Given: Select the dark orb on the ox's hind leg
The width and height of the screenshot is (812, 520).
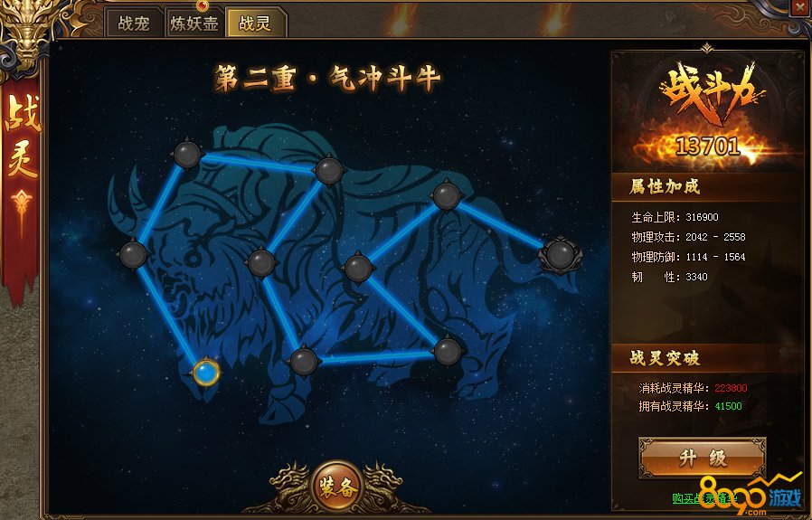Looking at the screenshot, I should point(448,352).
